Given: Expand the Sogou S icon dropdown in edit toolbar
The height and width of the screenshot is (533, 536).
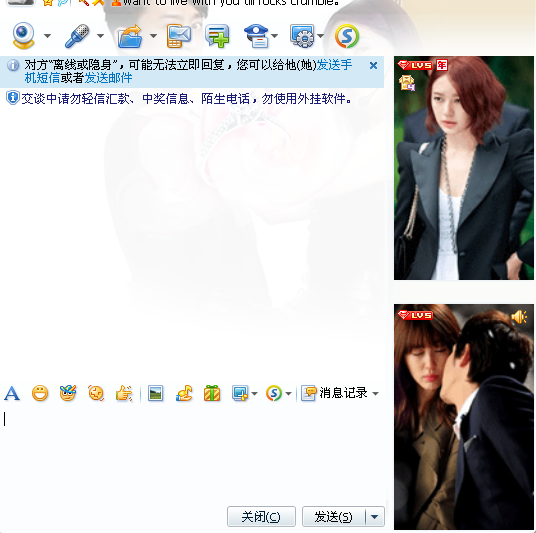Looking at the screenshot, I should [288, 394].
